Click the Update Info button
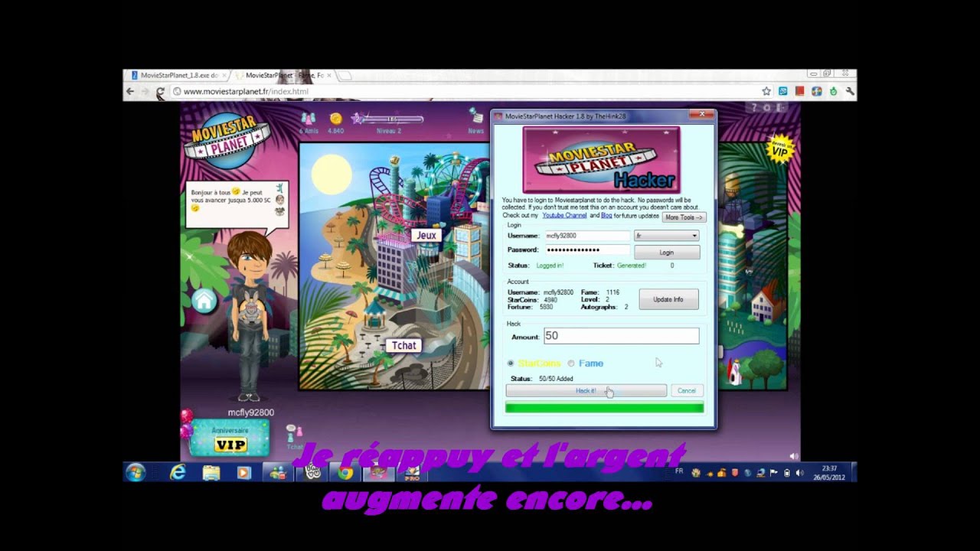 pos(668,299)
